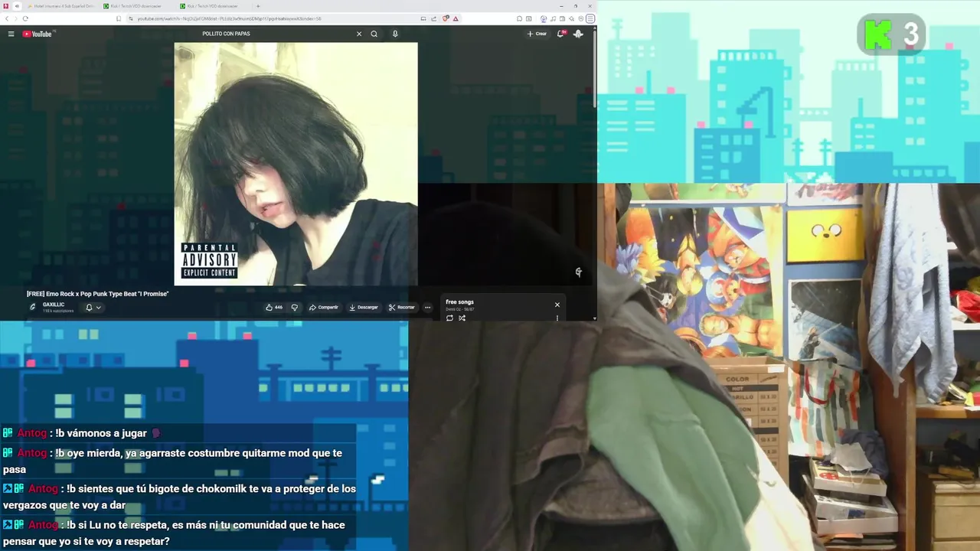Toggle playlist shuffle in Free songs panel
This screenshot has width=980, height=551.
pyautogui.click(x=462, y=318)
